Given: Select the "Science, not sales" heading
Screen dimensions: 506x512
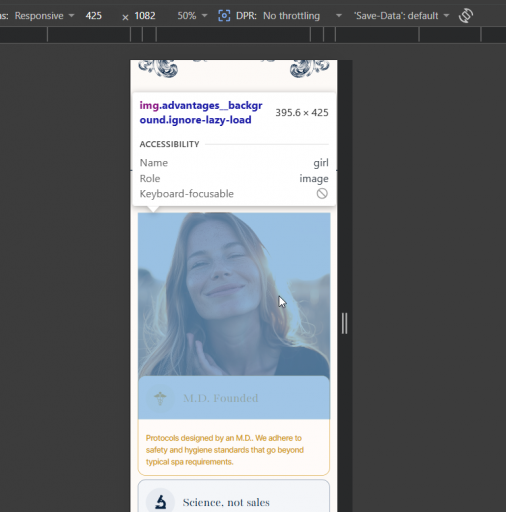Looking at the screenshot, I should tap(226, 502).
